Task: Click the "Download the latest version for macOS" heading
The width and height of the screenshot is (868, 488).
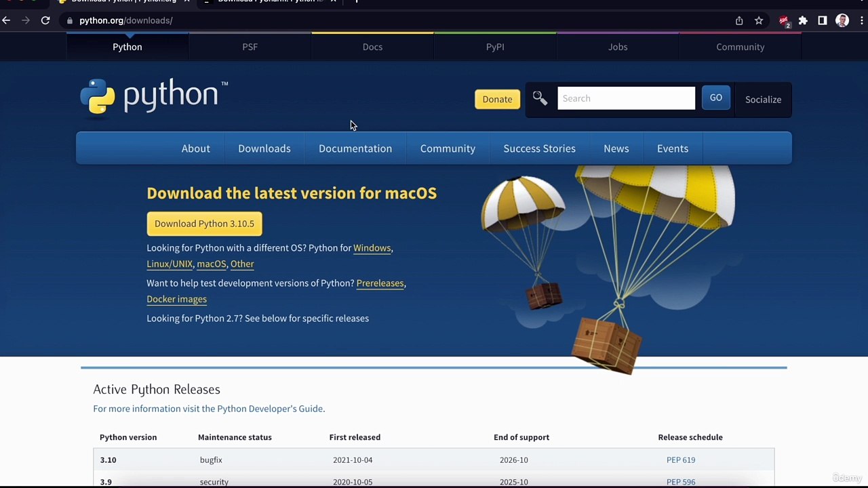Action: point(292,193)
